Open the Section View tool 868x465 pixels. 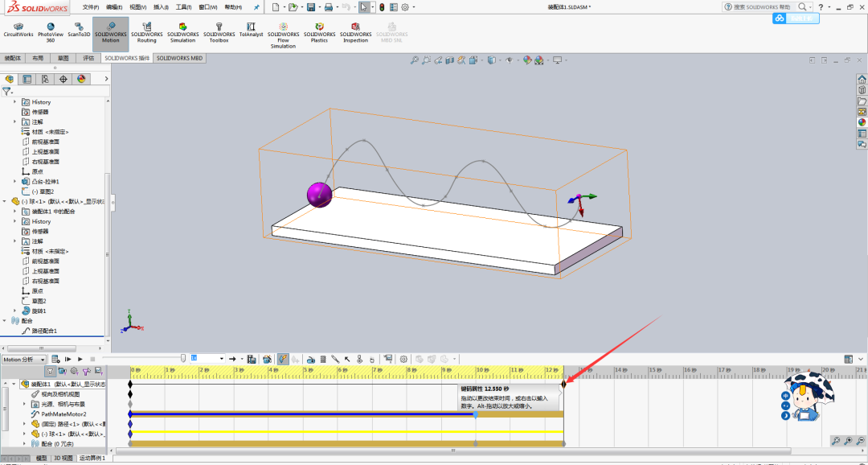448,60
